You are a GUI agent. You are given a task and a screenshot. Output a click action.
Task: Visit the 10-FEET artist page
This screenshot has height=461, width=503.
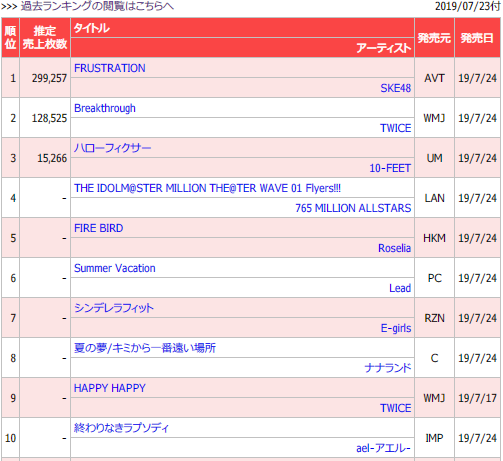point(390,168)
